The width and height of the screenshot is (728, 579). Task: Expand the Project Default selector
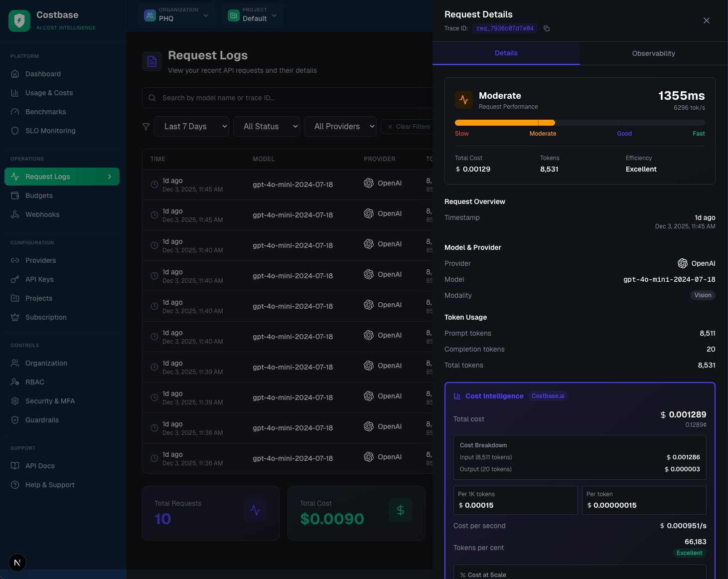pos(253,15)
